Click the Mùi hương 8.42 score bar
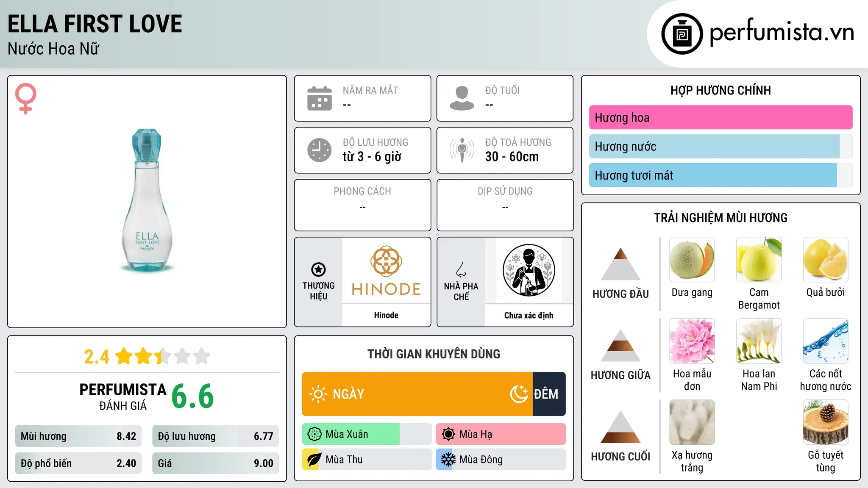868x488 pixels. [x=78, y=436]
